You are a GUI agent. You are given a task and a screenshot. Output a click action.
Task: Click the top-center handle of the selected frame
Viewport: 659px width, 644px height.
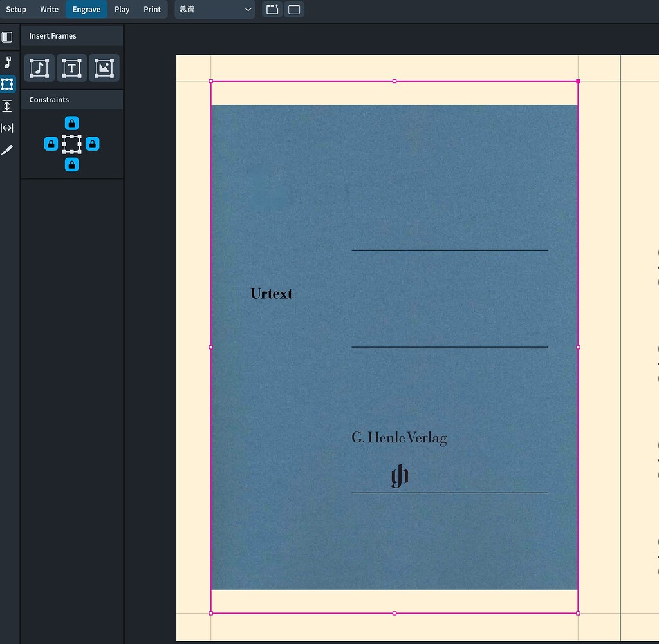pyautogui.click(x=394, y=81)
